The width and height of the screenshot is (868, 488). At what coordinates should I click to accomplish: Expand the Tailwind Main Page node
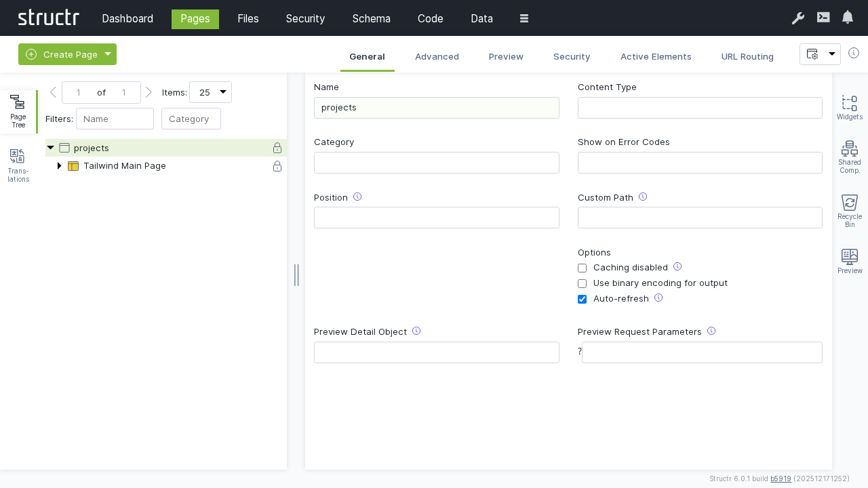coord(59,166)
